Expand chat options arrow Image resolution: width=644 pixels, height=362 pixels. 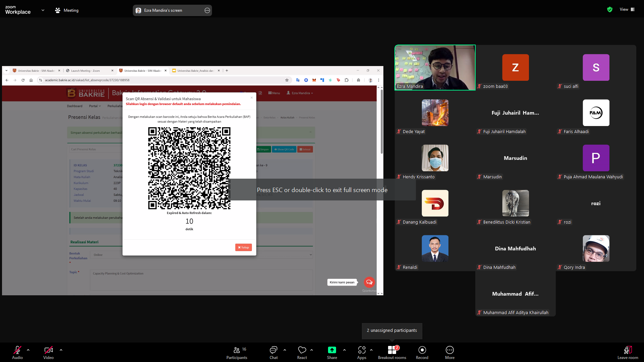(x=285, y=350)
